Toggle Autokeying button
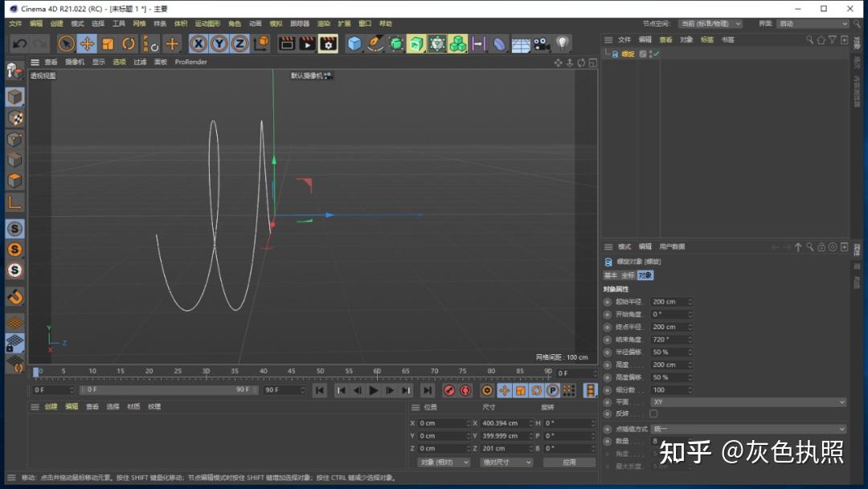868x489 pixels. [465, 390]
